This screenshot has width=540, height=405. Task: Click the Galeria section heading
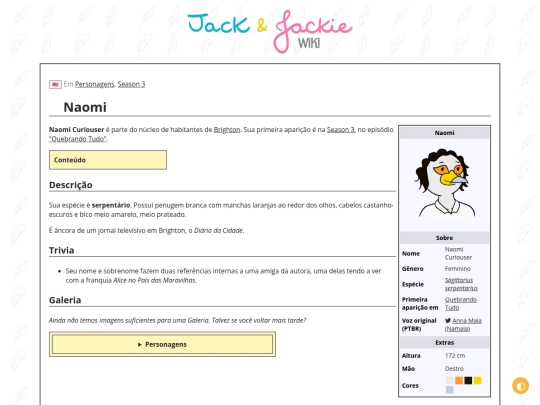pos(65,300)
